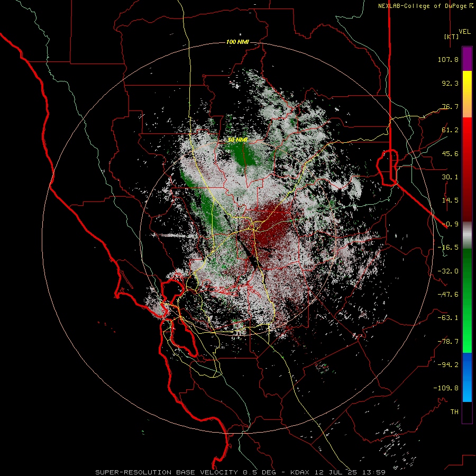Select the 61.2 scale value
The height and width of the screenshot is (476, 476).
pos(450,130)
